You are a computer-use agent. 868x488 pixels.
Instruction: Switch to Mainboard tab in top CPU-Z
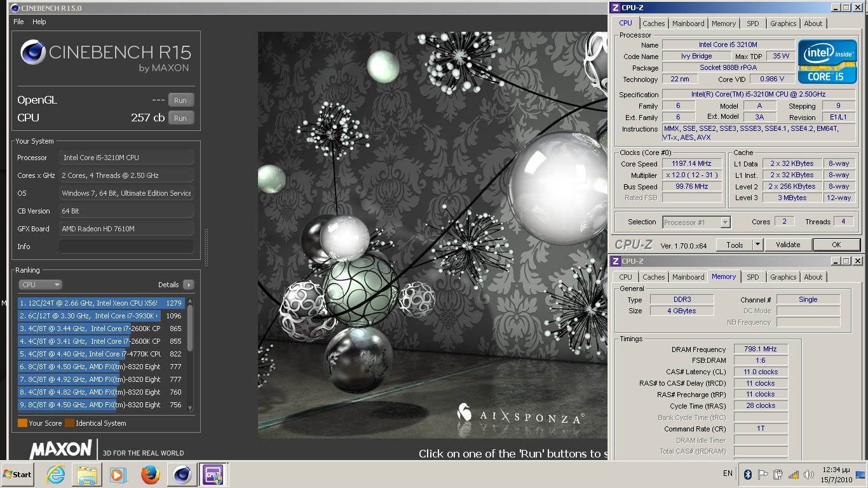[688, 24]
